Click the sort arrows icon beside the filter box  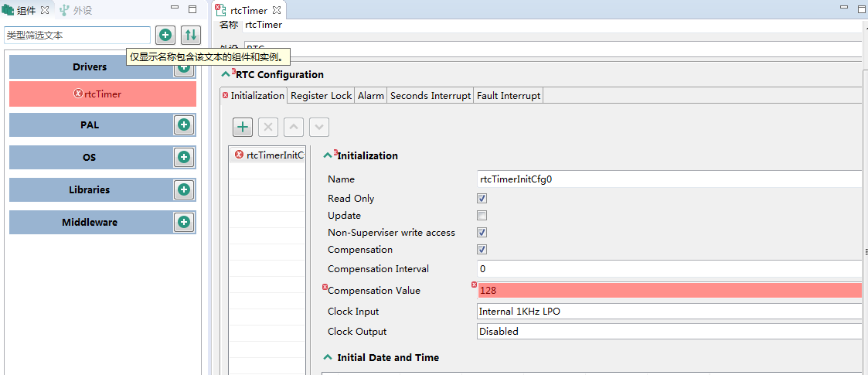click(x=190, y=35)
